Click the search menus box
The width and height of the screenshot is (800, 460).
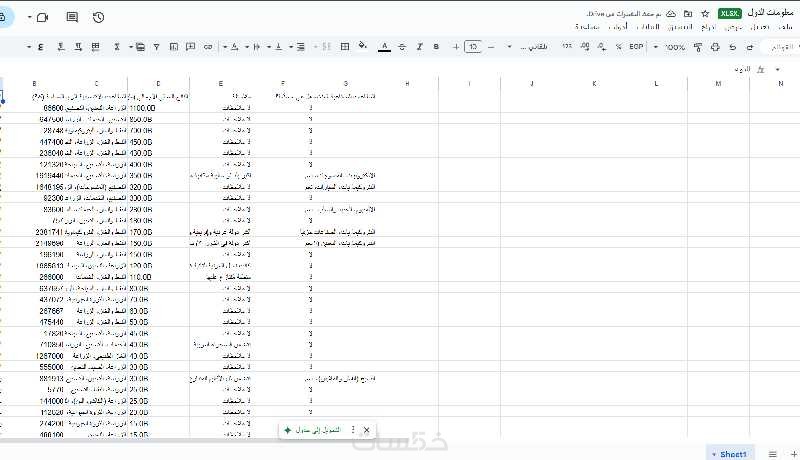pyautogui.click(x=783, y=47)
